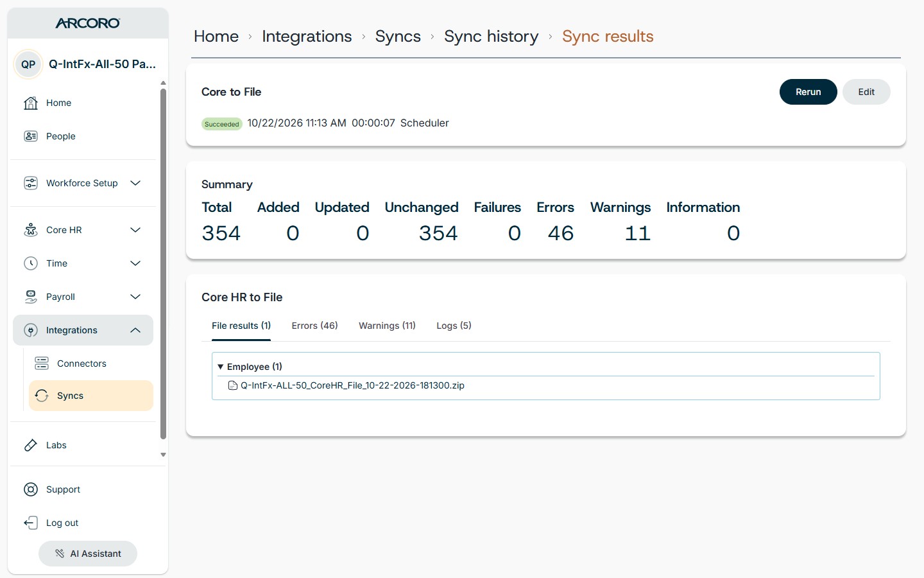The width and height of the screenshot is (924, 578).
Task: Click the Rerun button
Action: (809, 92)
